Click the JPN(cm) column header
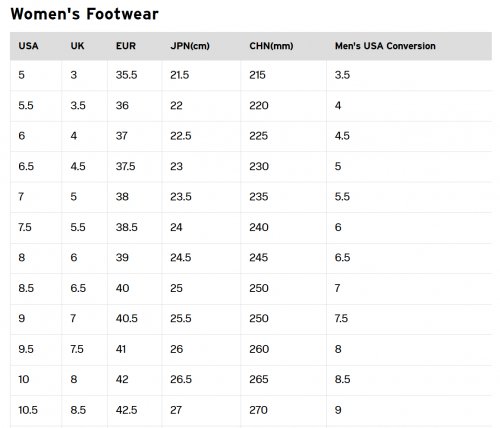Image resolution: width=500 pixels, height=428 pixels. pyautogui.click(x=190, y=46)
